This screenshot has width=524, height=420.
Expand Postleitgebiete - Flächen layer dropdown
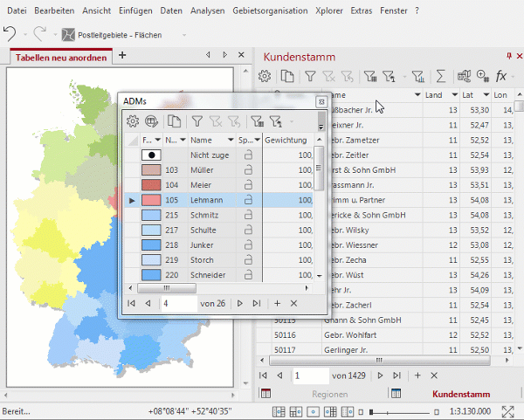click(x=183, y=35)
